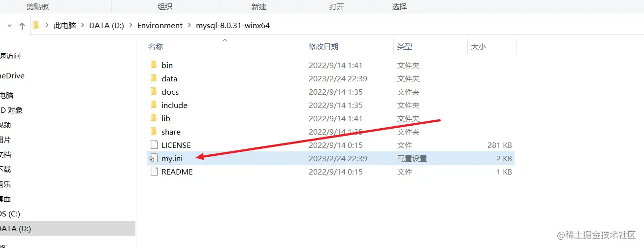This screenshot has width=644, height=248.
Task: Select 桌面 in the navigation pane
Action: tap(5, 199)
